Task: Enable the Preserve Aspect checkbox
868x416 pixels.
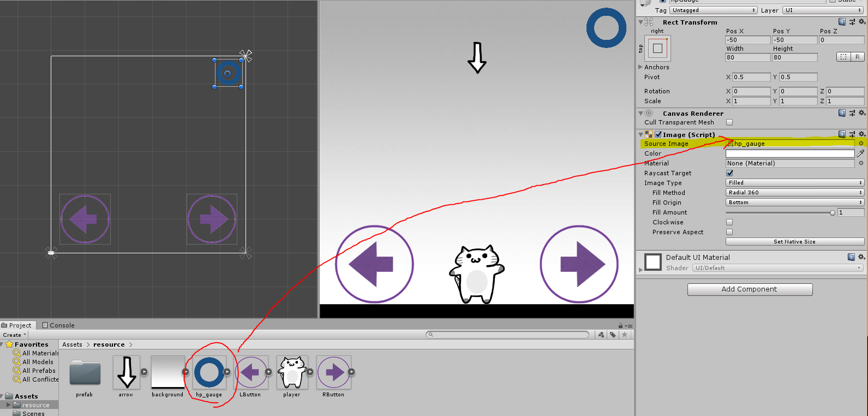Action: 729,232
